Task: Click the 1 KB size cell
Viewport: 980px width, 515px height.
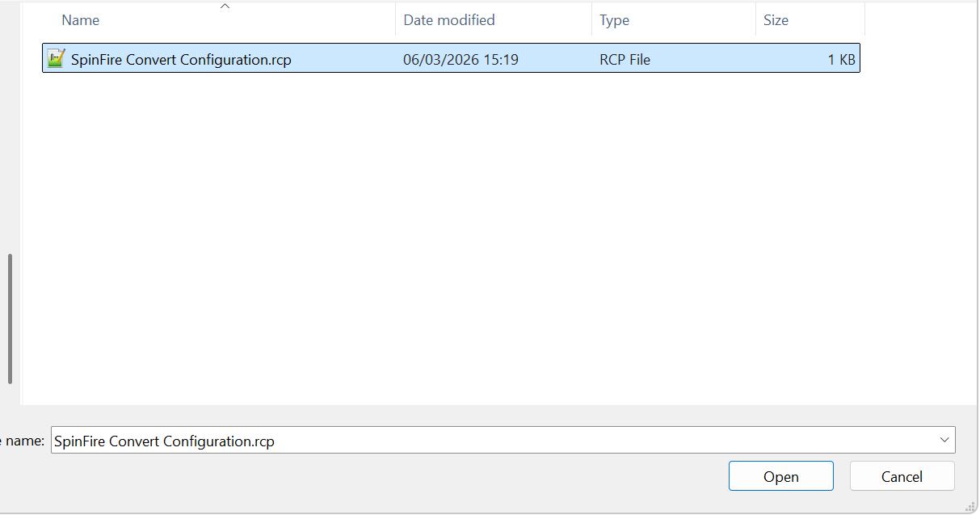Action: [x=841, y=59]
